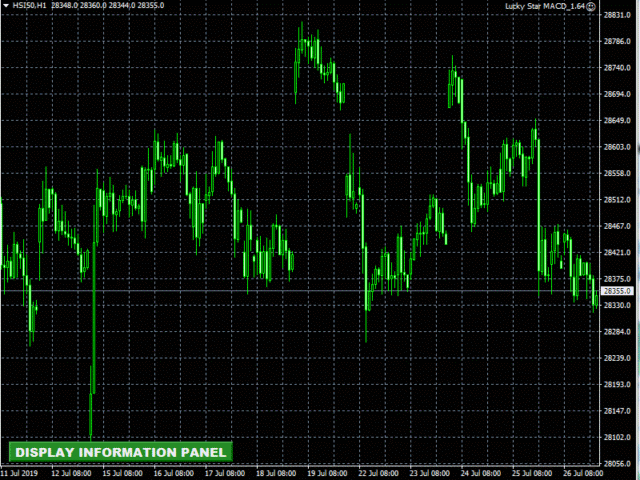Click the 17 Jul 08:00 time axis label

(225, 473)
